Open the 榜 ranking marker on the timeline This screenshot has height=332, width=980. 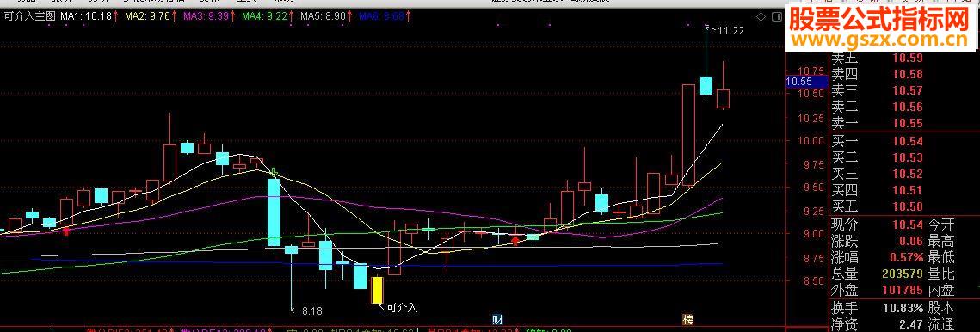pos(688,319)
